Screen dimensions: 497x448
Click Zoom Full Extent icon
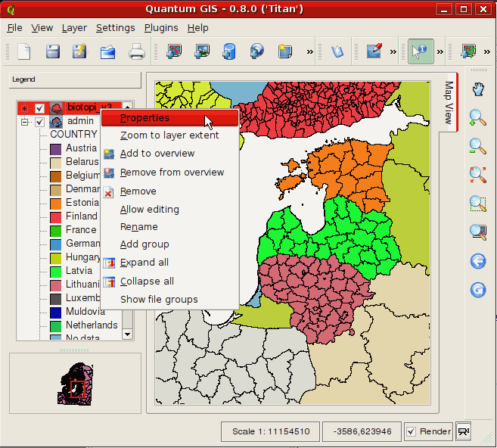pos(478,175)
